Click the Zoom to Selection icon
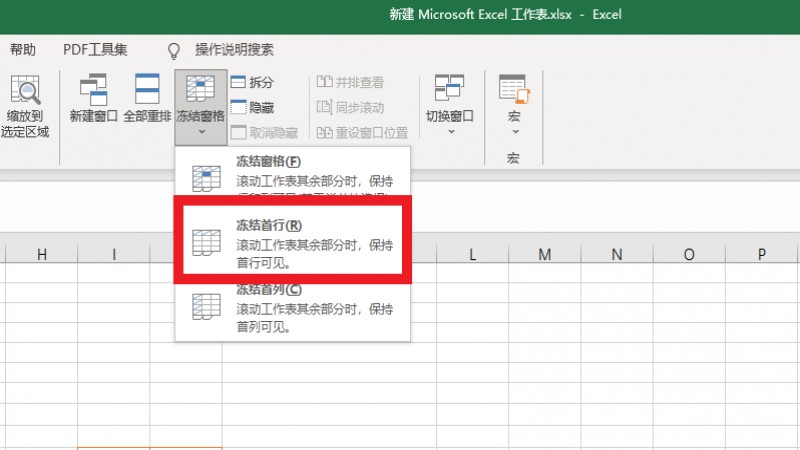 coord(25,92)
